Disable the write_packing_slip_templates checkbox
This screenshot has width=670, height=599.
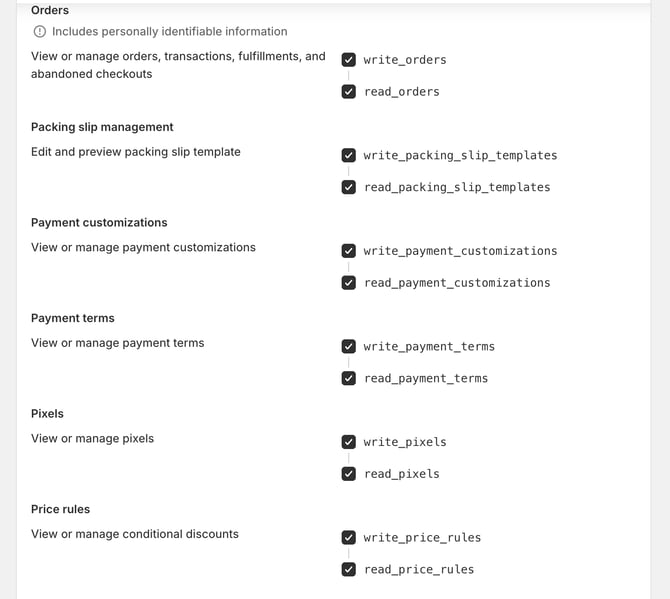point(348,156)
